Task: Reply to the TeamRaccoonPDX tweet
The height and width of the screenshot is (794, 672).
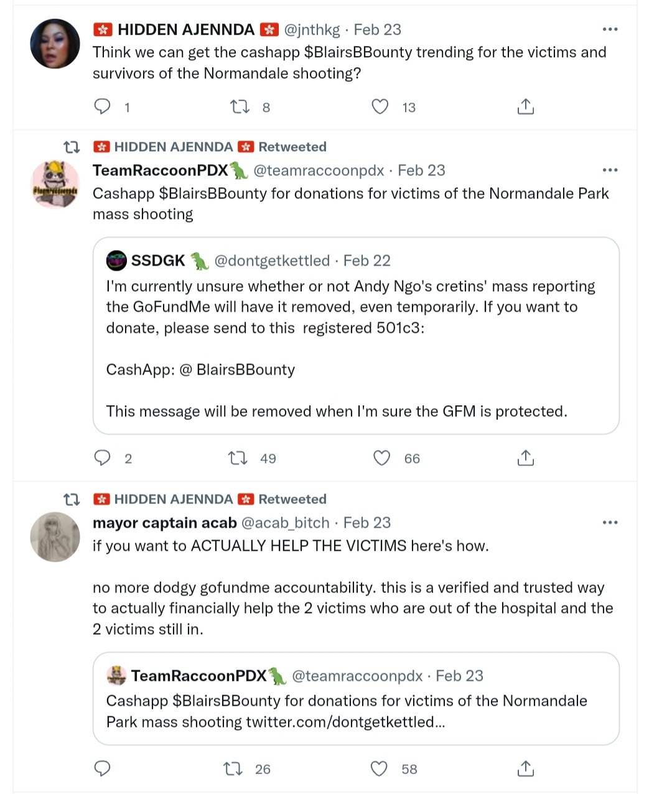Action: tap(102, 459)
